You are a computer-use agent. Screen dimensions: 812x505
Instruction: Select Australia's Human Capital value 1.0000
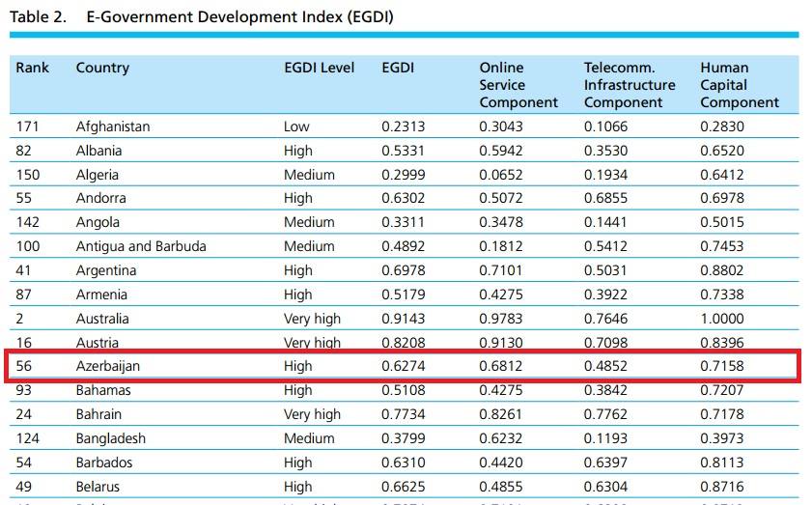pos(722,319)
